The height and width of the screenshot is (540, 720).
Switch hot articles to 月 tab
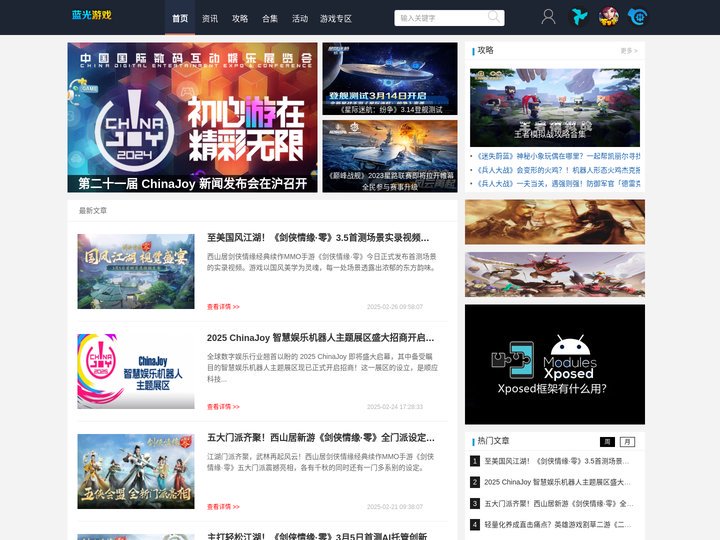pyautogui.click(x=627, y=442)
